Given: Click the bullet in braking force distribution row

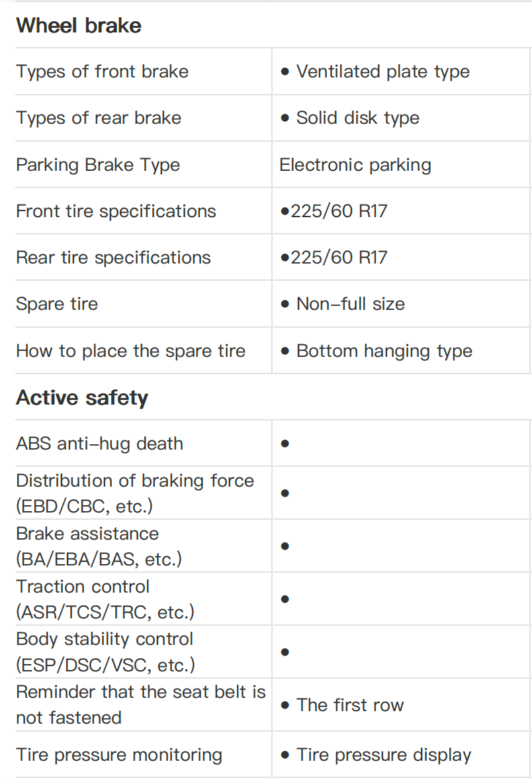Looking at the screenshot, I should [x=285, y=493].
